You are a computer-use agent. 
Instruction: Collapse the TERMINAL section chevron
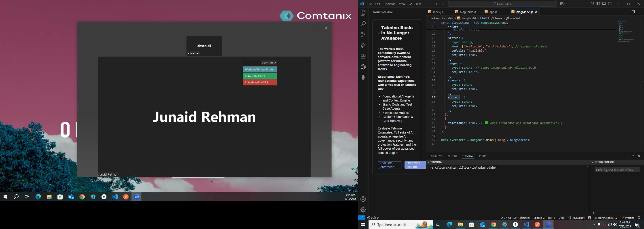pos(428,162)
